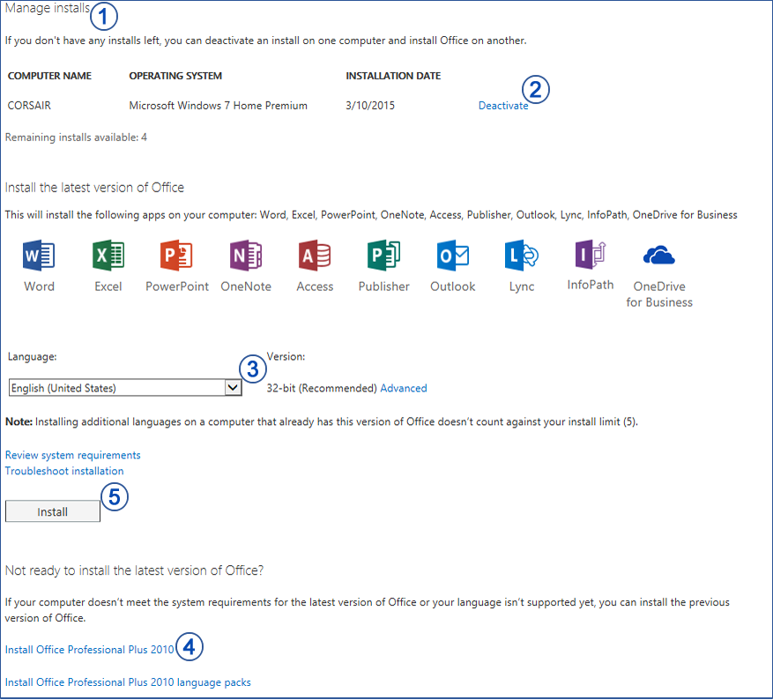Click the Outlook label under its icon
773x700 pixels.
(x=452, y=287)
